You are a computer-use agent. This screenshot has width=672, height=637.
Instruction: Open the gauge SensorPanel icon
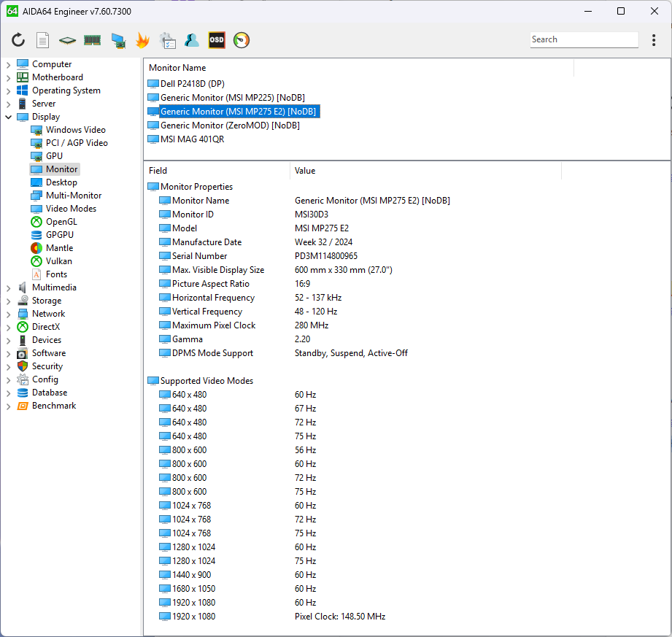(x=242, y=40)
